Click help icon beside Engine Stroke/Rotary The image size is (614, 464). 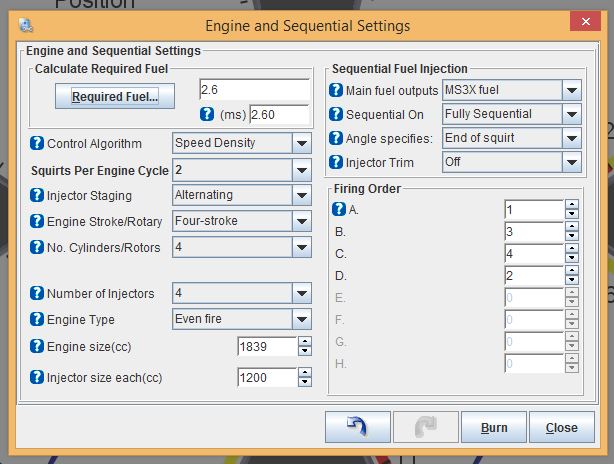click(x=37, y=221)
